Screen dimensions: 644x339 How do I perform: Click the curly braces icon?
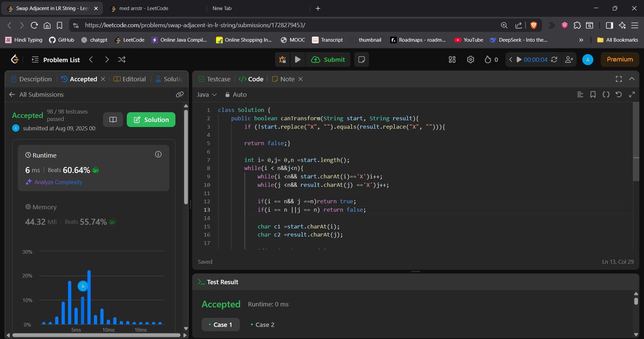point(605,95)
